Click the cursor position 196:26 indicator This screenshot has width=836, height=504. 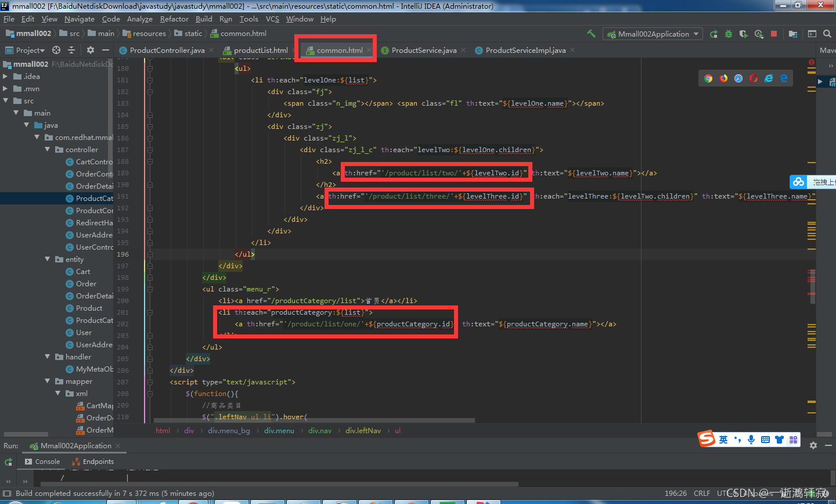676,493
